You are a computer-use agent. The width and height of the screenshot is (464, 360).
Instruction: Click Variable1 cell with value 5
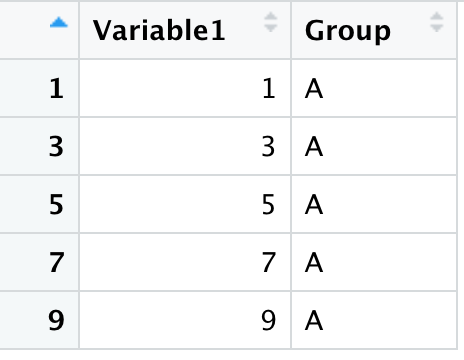tap(185, 204)
